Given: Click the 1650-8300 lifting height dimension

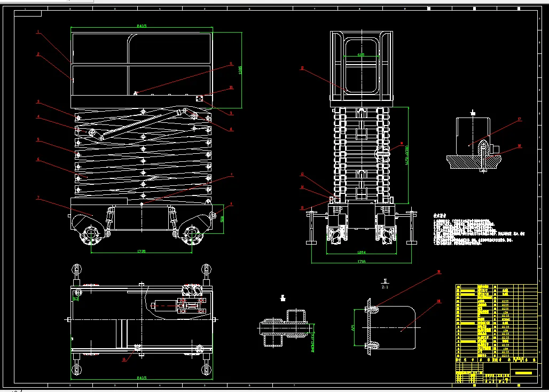Looking at the screenshot, I should (x=407, y=155).
